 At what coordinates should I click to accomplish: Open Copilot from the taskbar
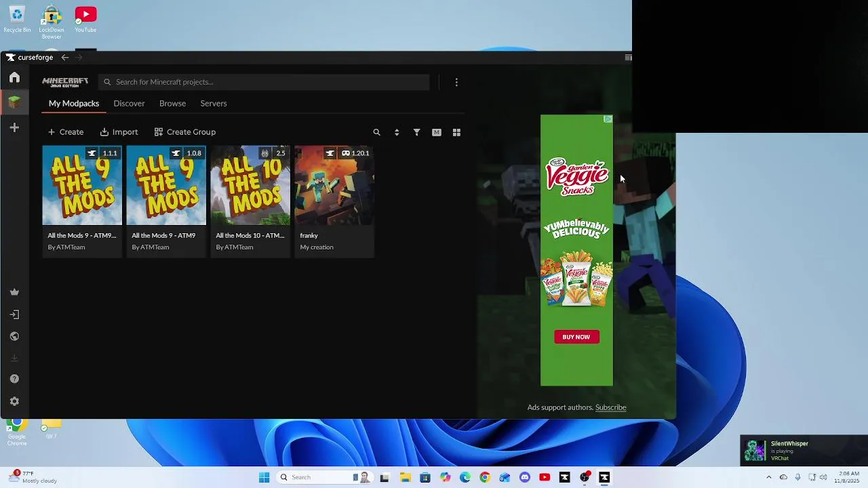tap(445, 477)
